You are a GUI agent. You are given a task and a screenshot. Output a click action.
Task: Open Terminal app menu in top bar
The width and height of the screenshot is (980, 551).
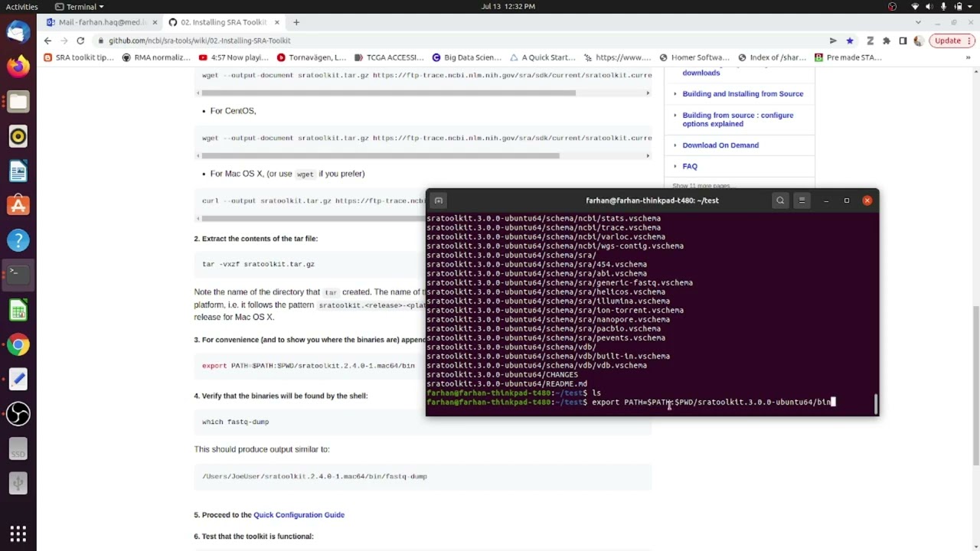click(x=80, y=7)
